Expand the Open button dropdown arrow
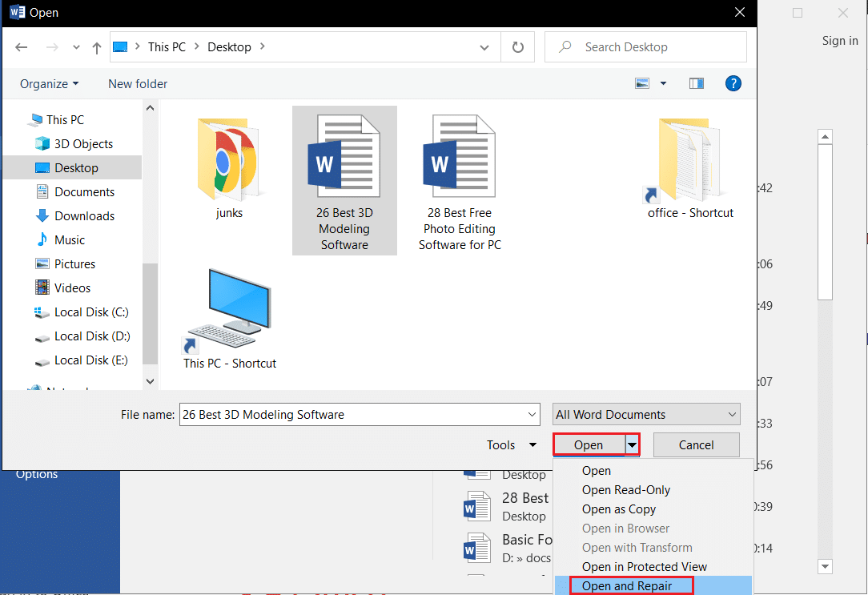This screenshot has width=868, height=595. tap(632, 445)
